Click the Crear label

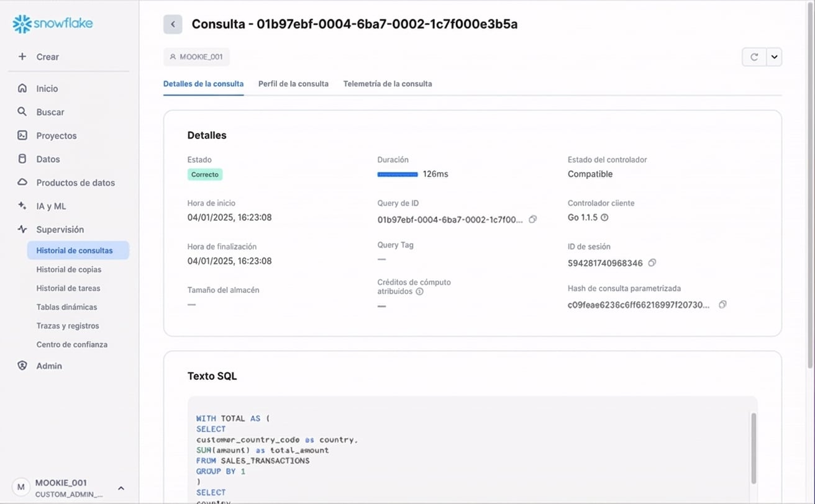click(x=48, y=56)
